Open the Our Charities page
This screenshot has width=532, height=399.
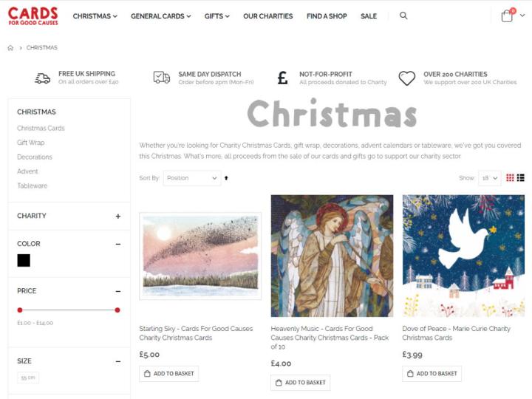point(267,16)
